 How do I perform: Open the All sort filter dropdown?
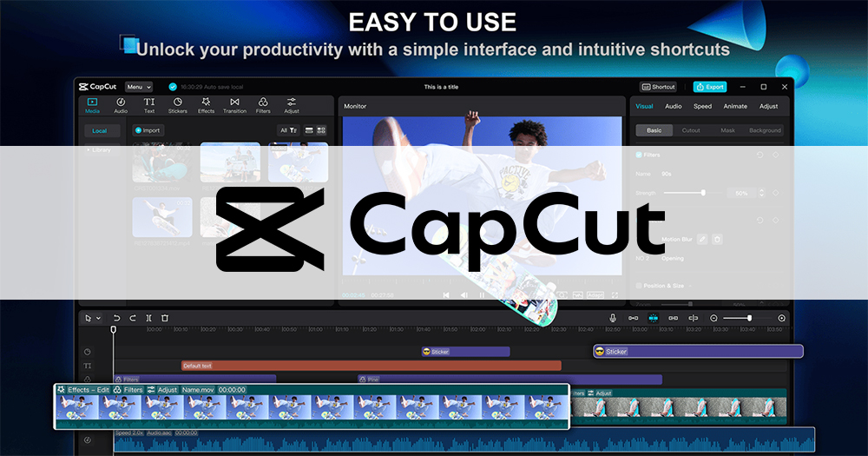point(288,130)
